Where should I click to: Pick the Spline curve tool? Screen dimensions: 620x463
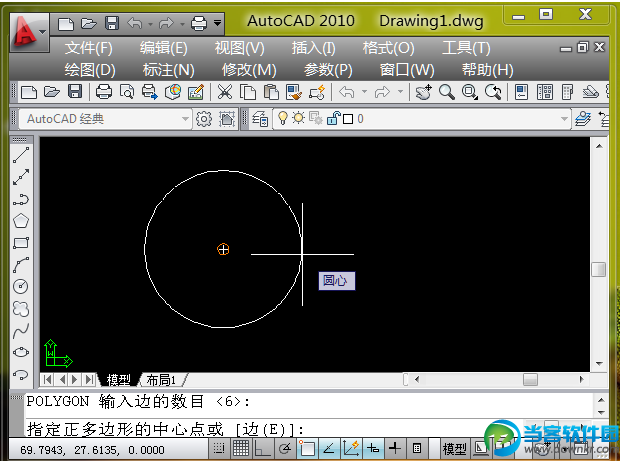20,330
